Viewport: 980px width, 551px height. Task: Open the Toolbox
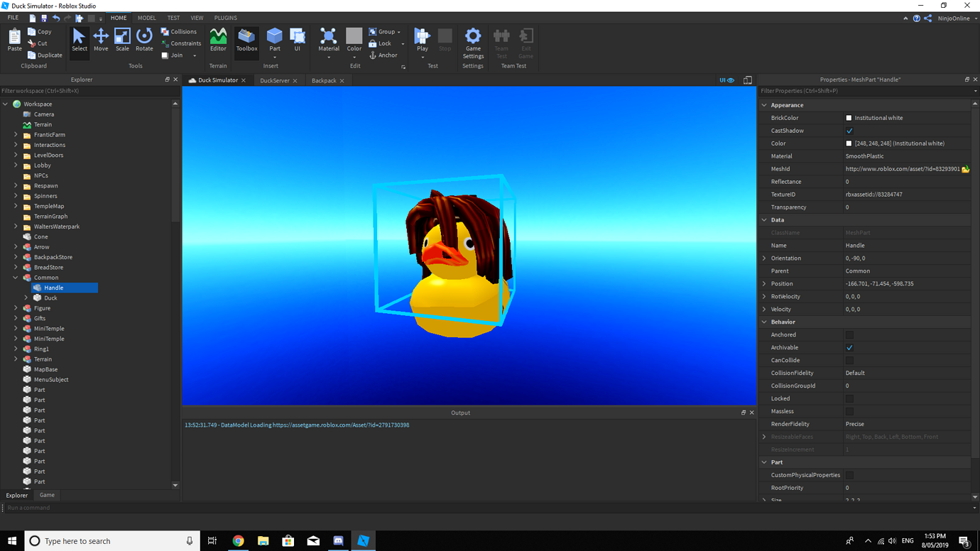(246, 40)
